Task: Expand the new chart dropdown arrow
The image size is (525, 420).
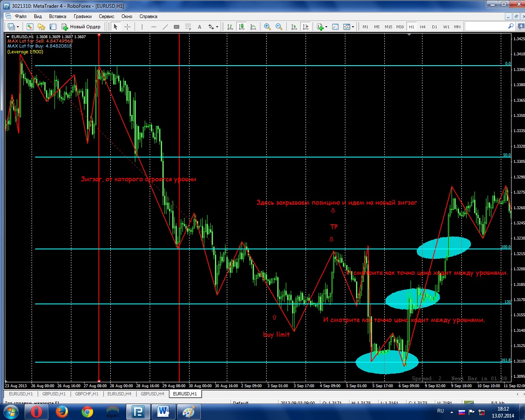Action: (18, 27)
